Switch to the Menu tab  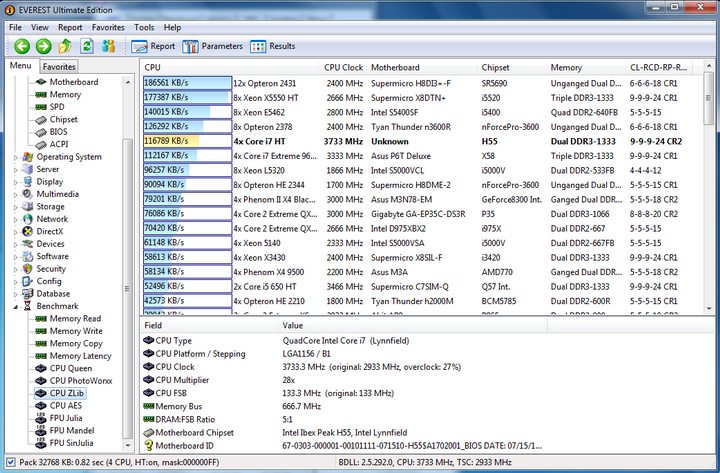point(21,66)
